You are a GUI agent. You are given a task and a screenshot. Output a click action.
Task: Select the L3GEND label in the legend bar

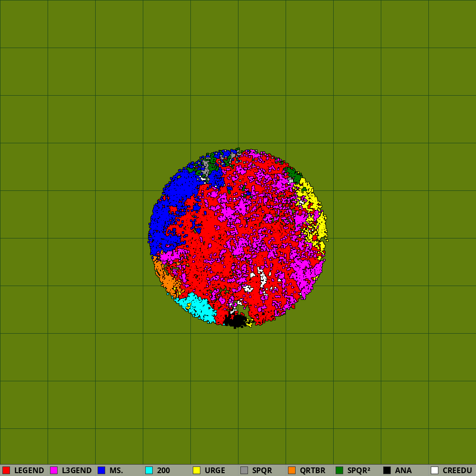click(77, 471)
